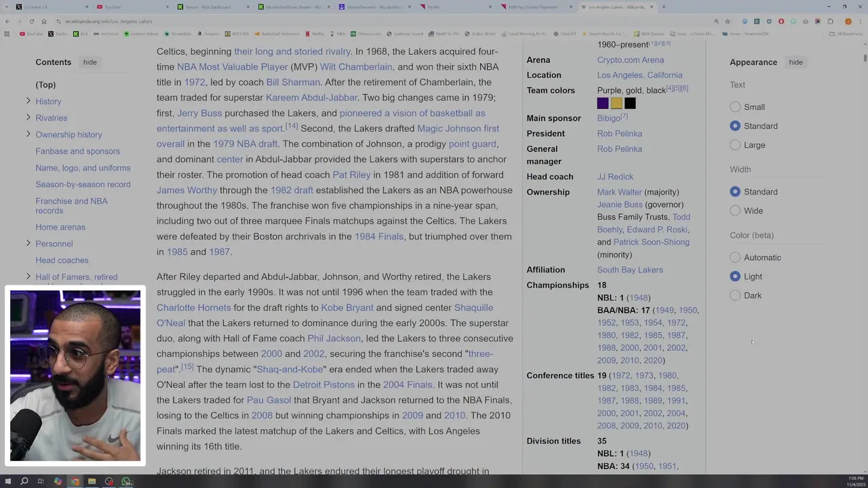Screen dimensions: 868x488
Task: Open the tab search chevron
Action: pyautogui.click(x=7, y=7)
